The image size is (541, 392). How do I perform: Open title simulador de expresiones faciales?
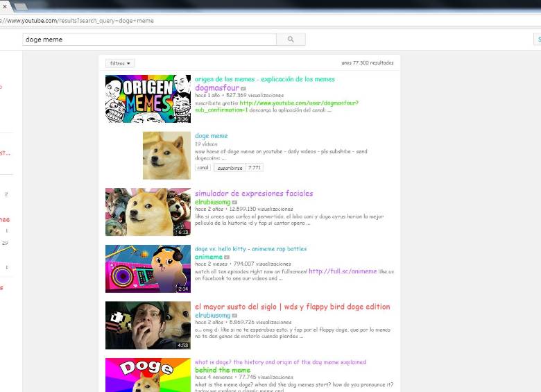point(254,194)
